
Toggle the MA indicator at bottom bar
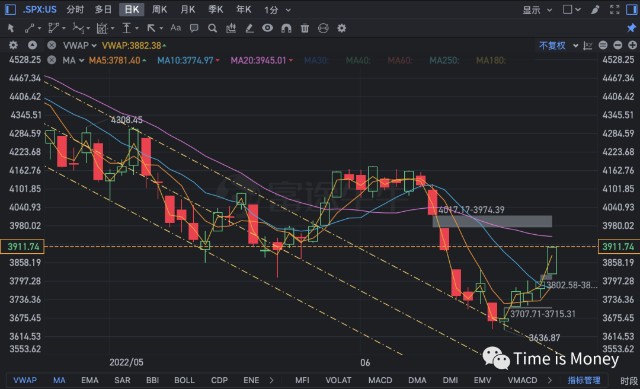coord(59,380)
